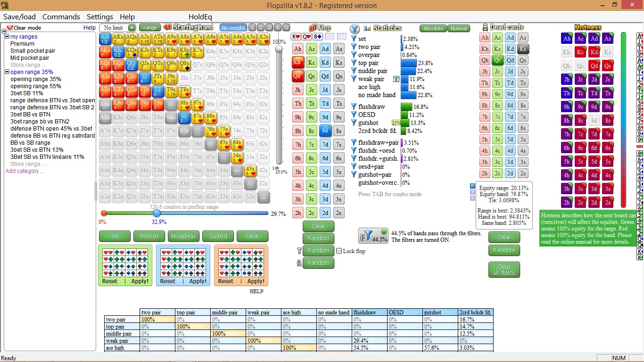
Task: Click the orange arrow icon before Starting hand
Action: (x=167, y=27)
